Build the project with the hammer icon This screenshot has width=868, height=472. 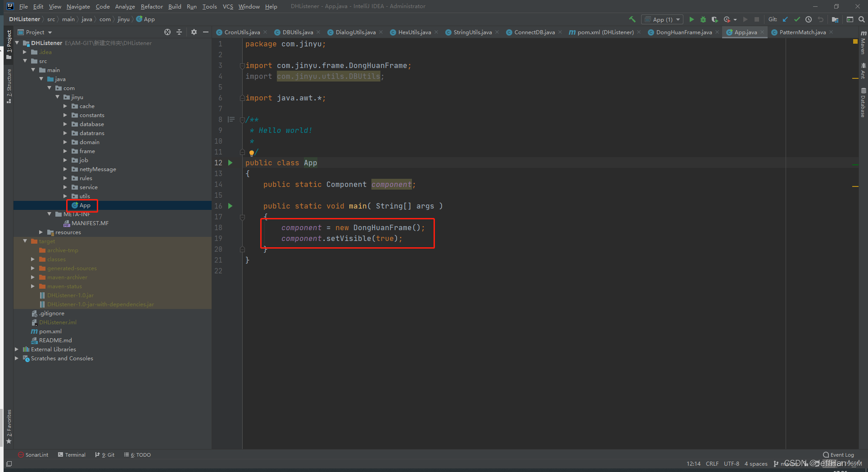click(x=632, y=19)
